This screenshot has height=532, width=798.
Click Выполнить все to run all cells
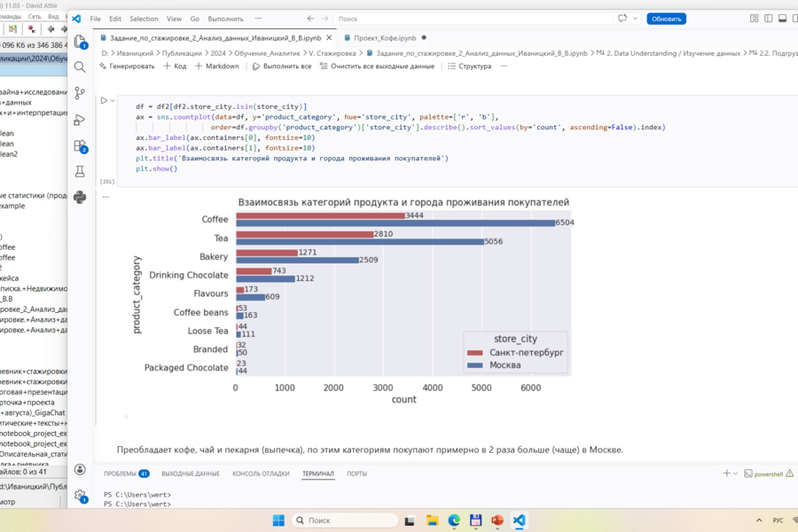[x=282, y=66]
